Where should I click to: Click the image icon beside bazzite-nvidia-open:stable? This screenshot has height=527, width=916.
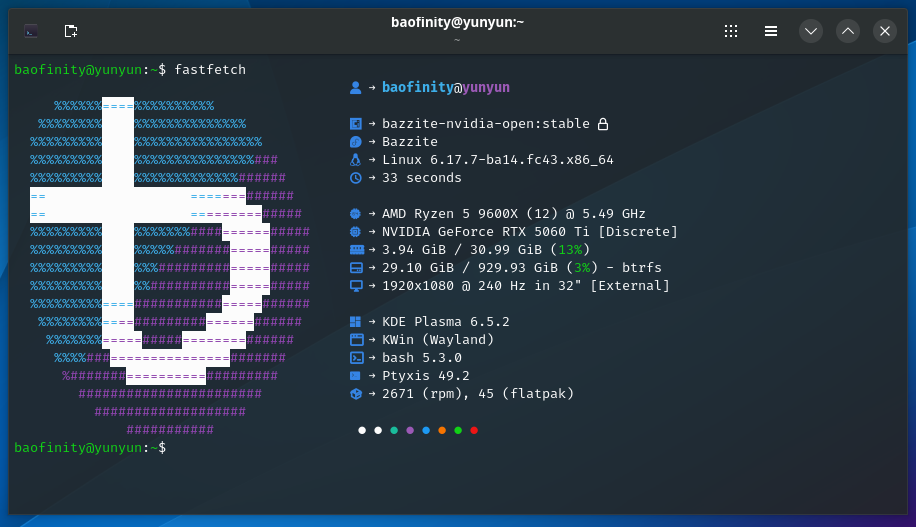tap(355, 124)
